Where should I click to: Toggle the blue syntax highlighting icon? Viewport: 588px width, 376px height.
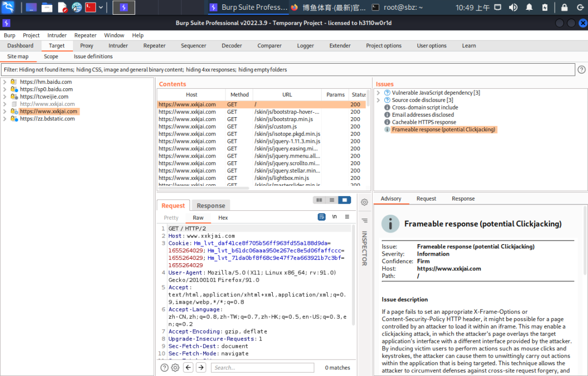coord(321,216)
